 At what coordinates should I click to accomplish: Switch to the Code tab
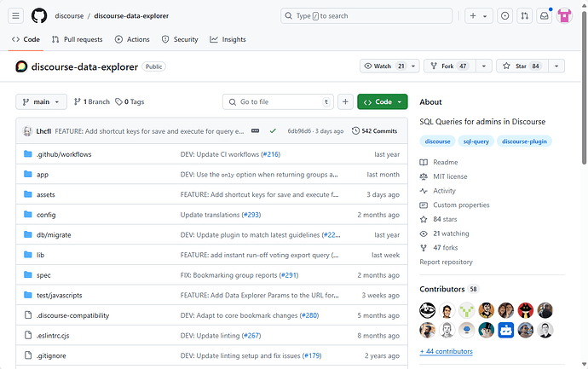point(26,39)
